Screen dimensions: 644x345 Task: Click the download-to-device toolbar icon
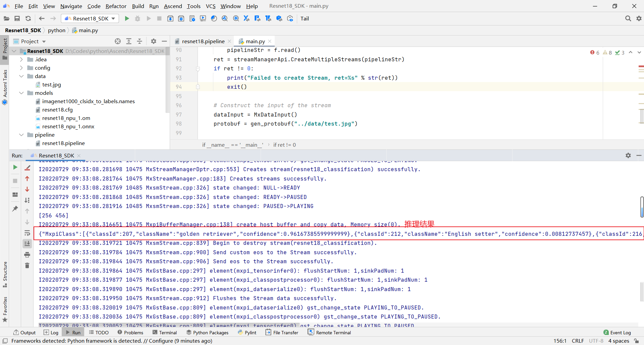click(170, 18)
